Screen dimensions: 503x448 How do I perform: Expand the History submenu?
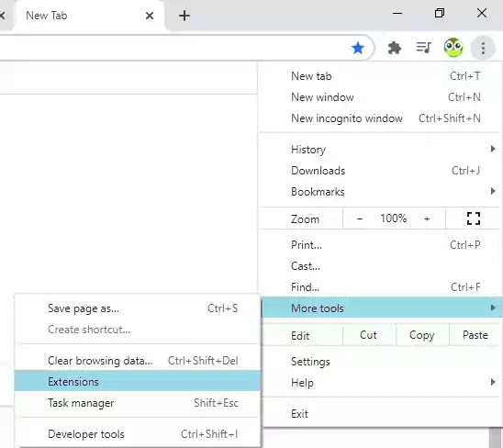(380, 150)
